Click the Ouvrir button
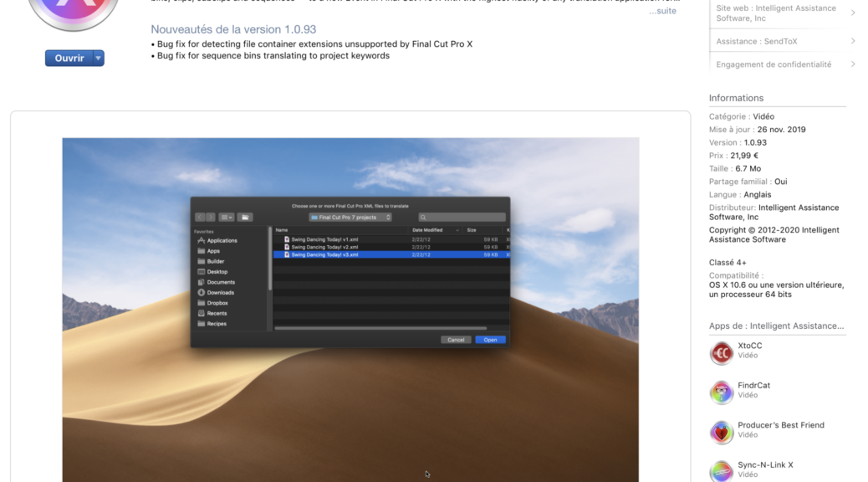The image size is (868, 482). click(69, 59)
